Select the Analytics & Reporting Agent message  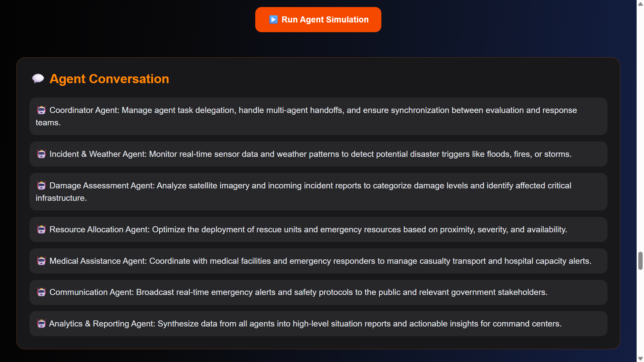[318, 324]
